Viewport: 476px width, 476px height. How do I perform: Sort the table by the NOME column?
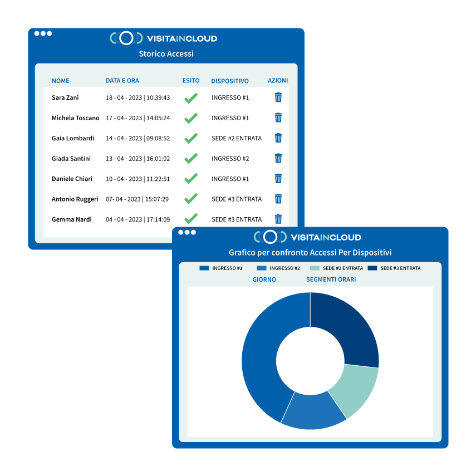pos(61,81)
